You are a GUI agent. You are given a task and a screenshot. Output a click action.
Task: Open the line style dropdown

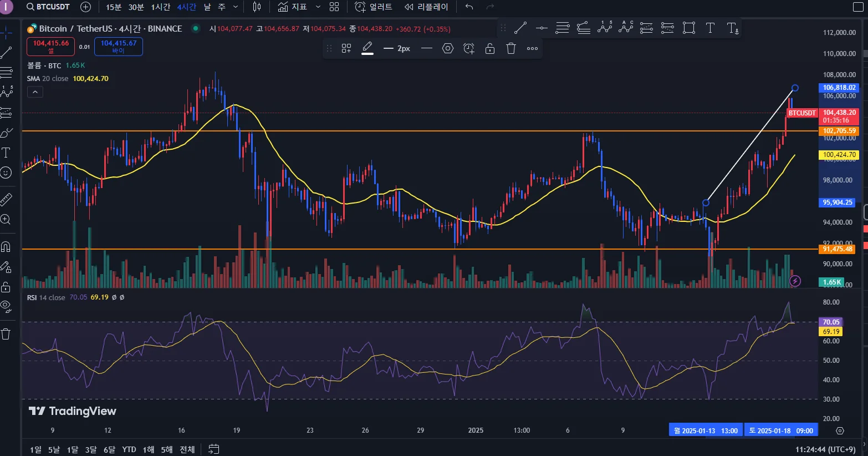point(426,49)
